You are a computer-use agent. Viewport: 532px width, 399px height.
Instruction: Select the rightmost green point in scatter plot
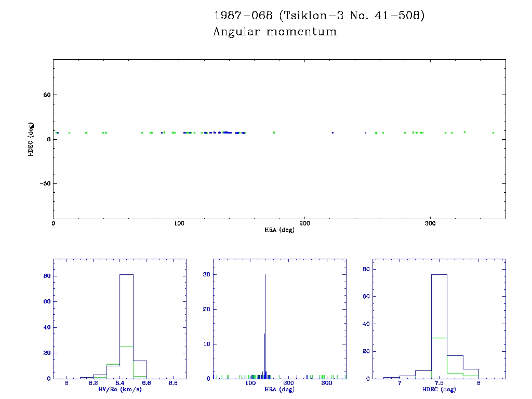493,132
